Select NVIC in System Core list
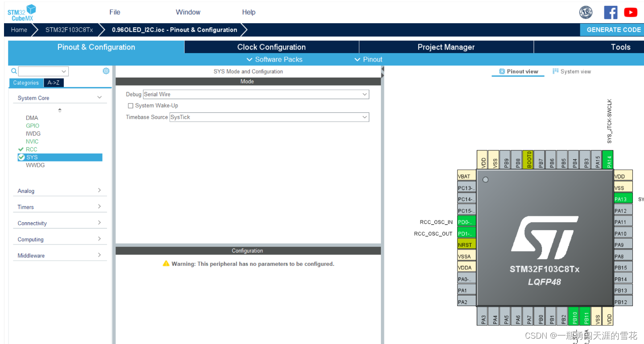 coord(32,141)
